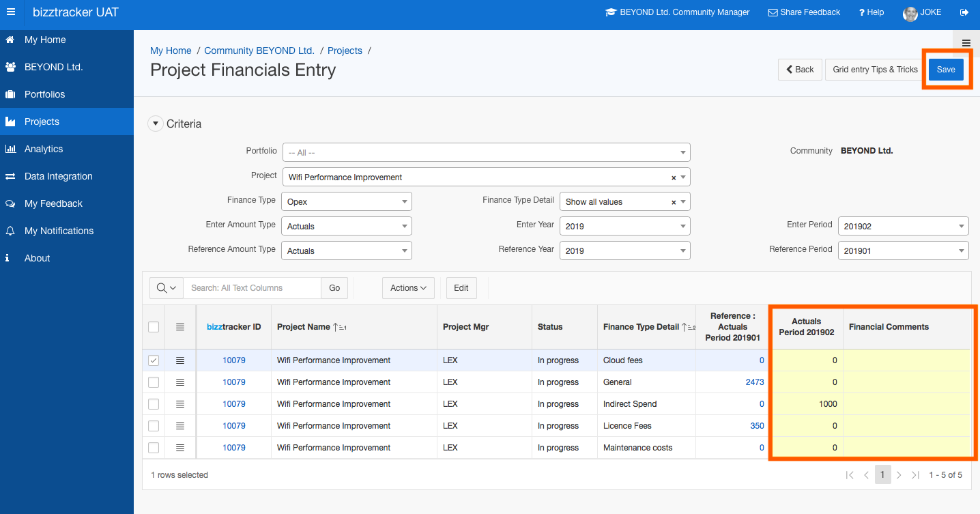Click the Go button

click(334, 288)
